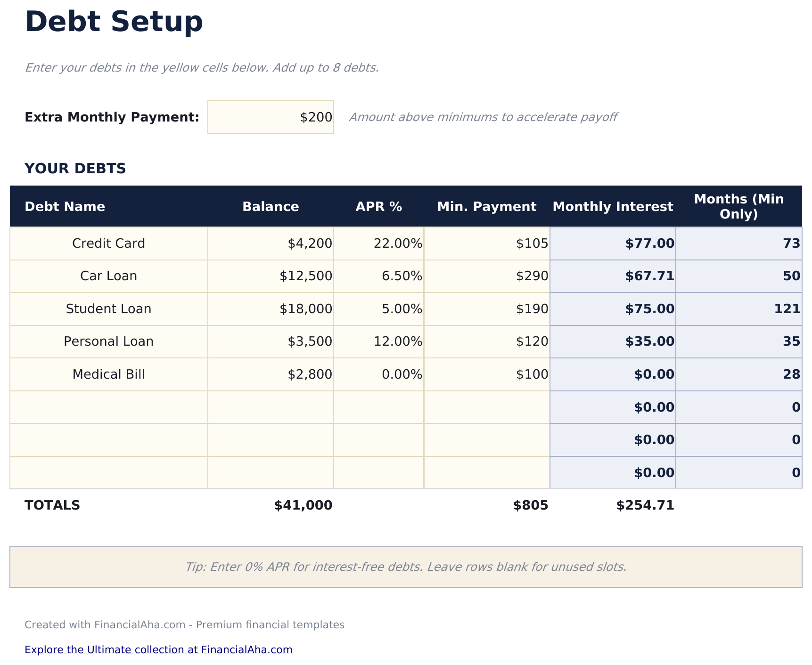
Task: Click the YOUR DEBTS section heading
Action: [76, 168]
